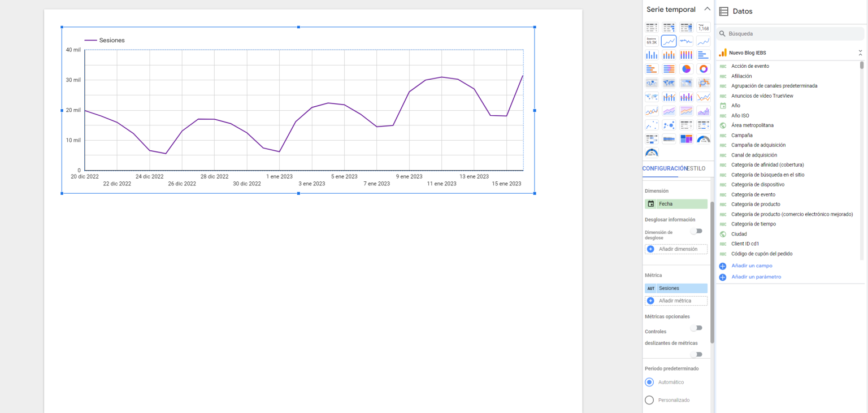Image resolution: width=868 pixels, height=413 pixels.
Task: Choose the donut chart type icon
Action: [x=703, y=69]
